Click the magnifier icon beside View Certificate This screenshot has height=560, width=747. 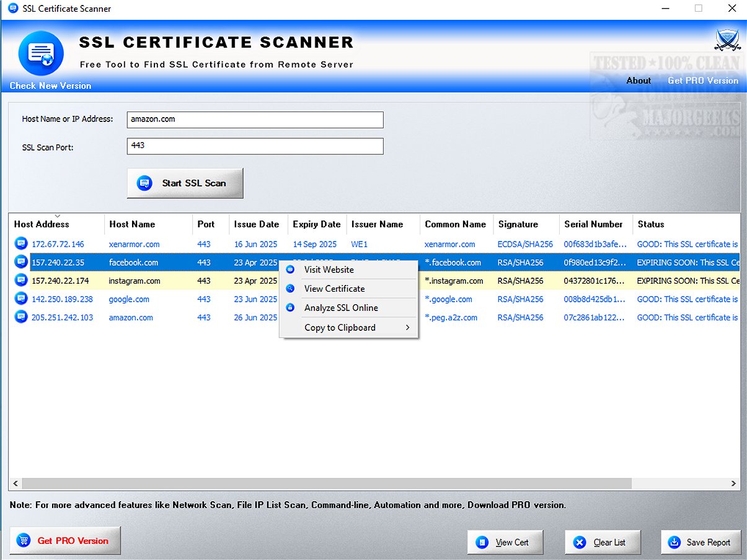click(290, 289)
